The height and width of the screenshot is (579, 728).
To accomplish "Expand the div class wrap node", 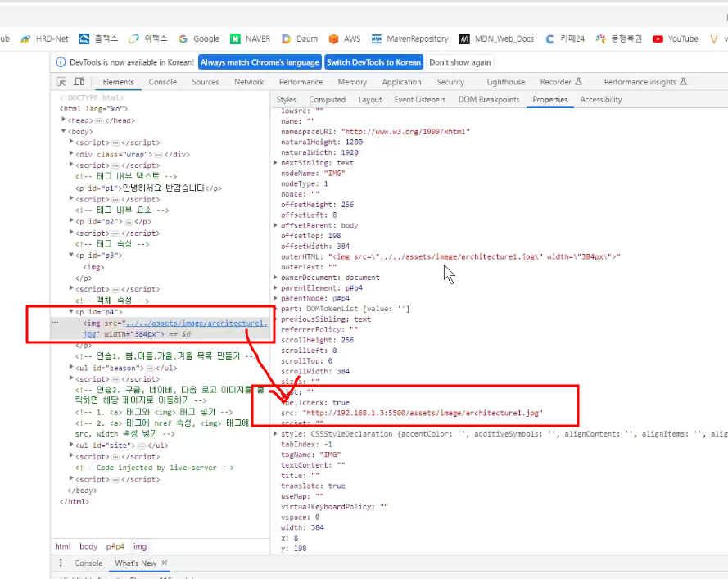I will (x=71, y=153).
